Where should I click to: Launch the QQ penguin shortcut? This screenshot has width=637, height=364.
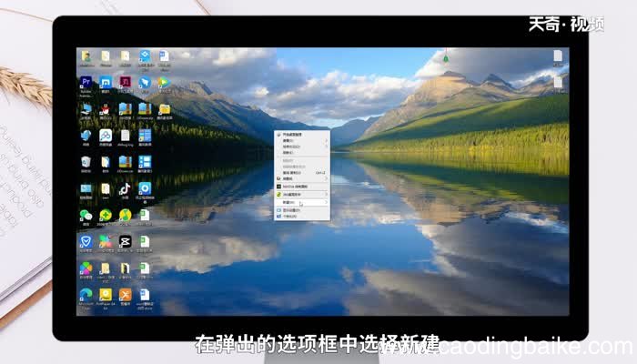(106, 109)
